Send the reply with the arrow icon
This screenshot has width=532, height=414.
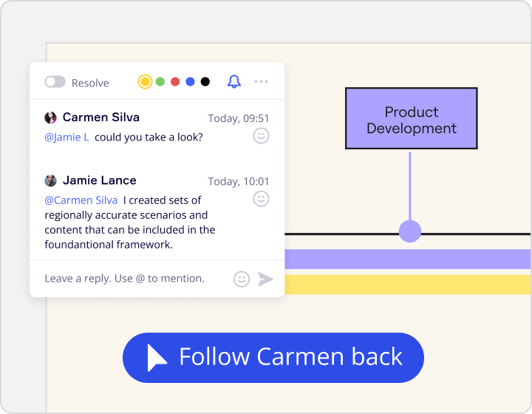[265, 279]
